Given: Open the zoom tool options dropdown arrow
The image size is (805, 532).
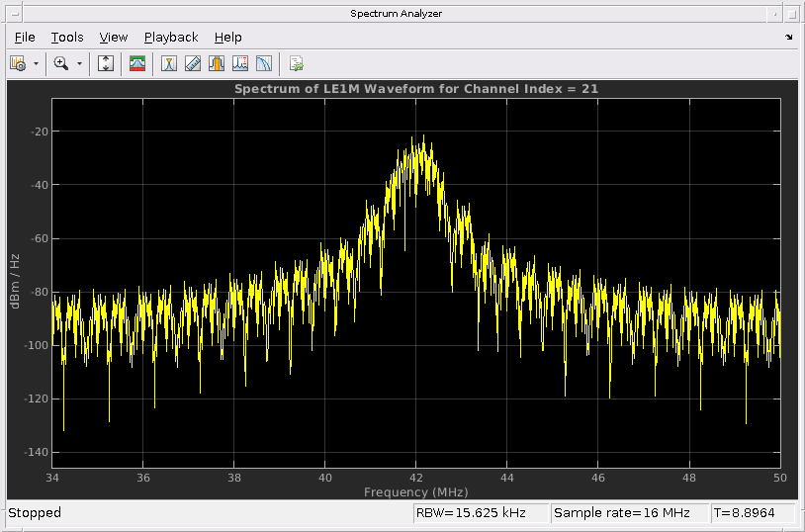Looking at the screenshot, I should pos(80,63).
